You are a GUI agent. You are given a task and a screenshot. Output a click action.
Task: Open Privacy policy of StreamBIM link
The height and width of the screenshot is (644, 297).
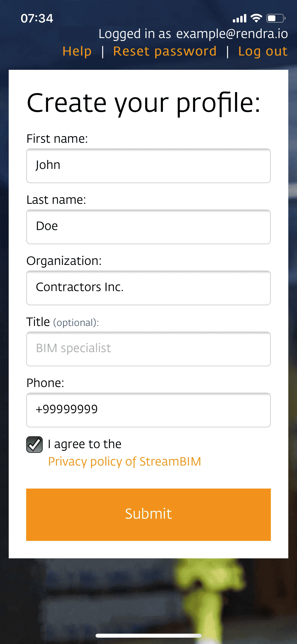point(125,462)
